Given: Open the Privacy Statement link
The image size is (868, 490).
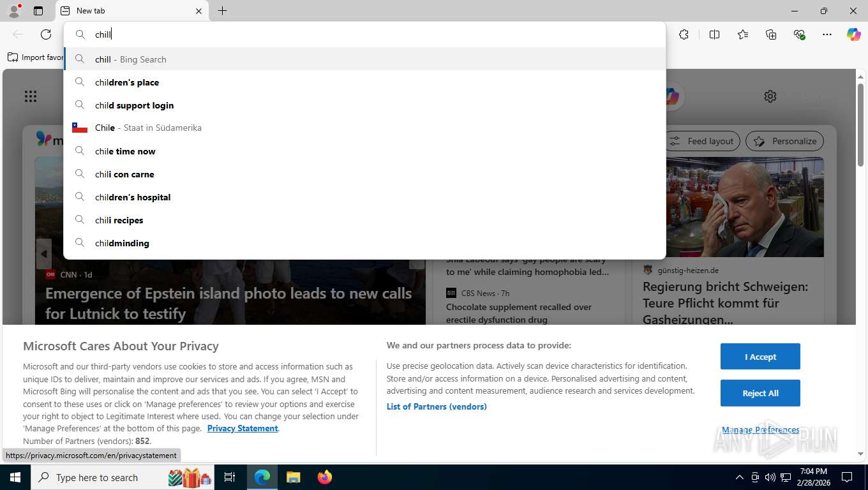Looking at the screenshot, I should point(243,428).
